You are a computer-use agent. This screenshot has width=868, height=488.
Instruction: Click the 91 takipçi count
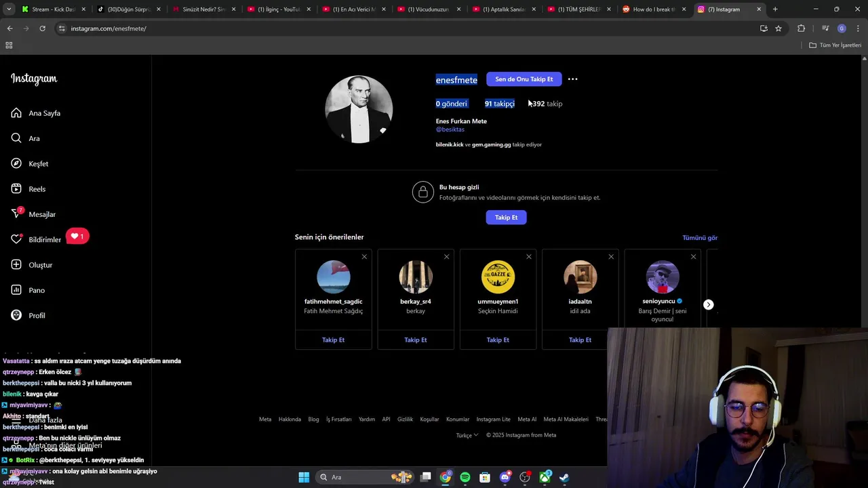coord(500,104)
